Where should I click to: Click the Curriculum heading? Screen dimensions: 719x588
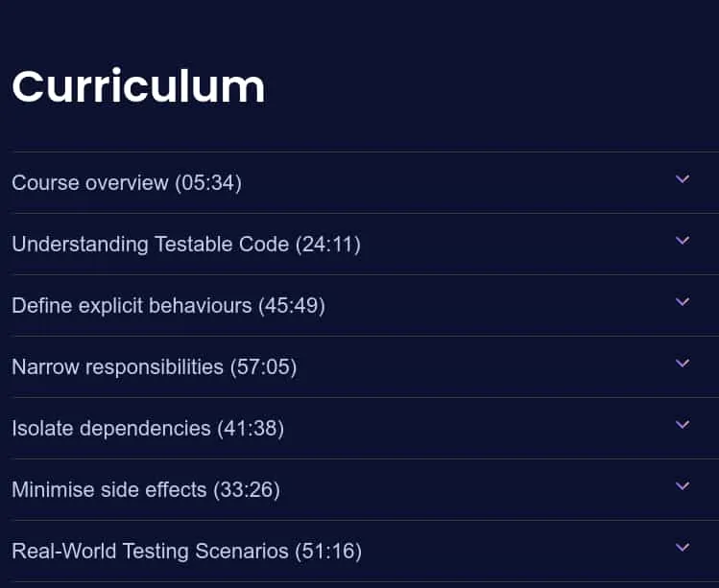point(138,86)
